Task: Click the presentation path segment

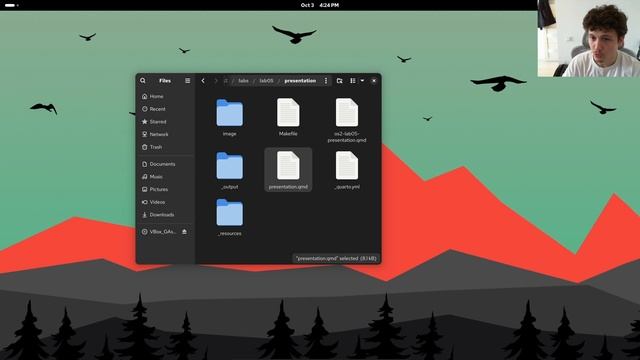Action: tap(300, 81)
